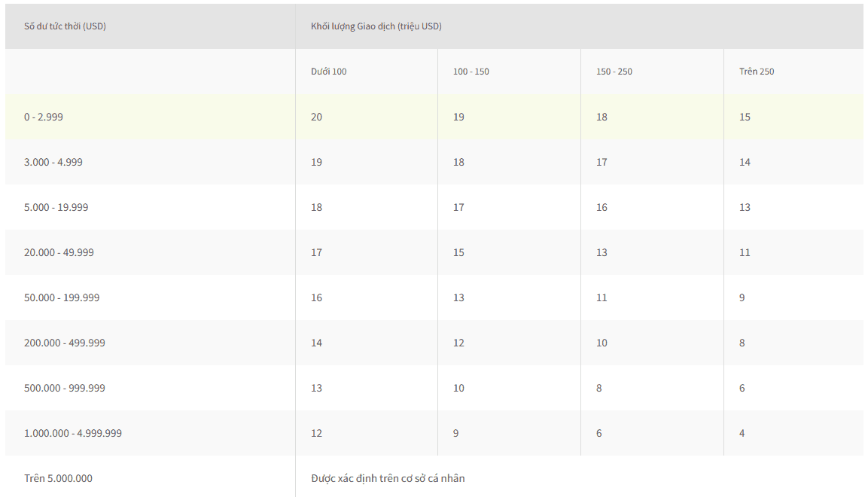The height and width of the screenshot is (497, 868).
Task: Click the '150 - 250' value for '50.000 - 199.999'
Action: point(602,297)
